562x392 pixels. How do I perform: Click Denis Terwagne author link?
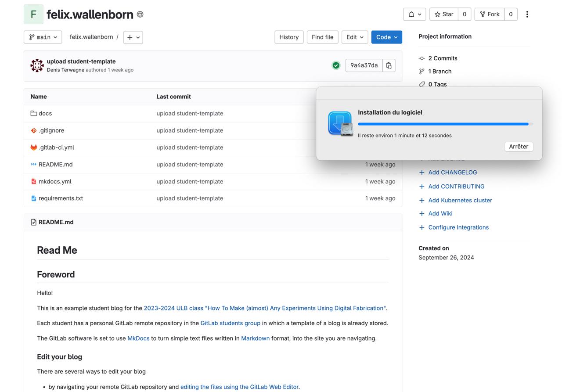point(65,70)
